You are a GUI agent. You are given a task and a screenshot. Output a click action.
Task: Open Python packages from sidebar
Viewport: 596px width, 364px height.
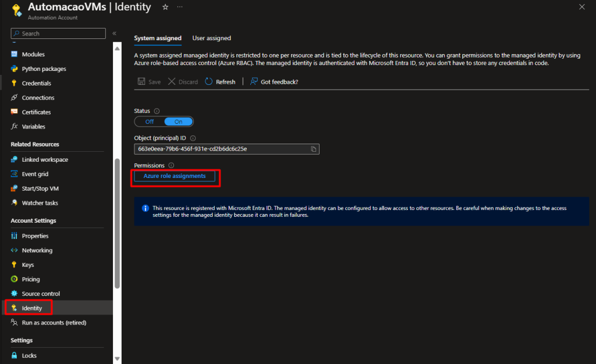click(x=44, y=69)
